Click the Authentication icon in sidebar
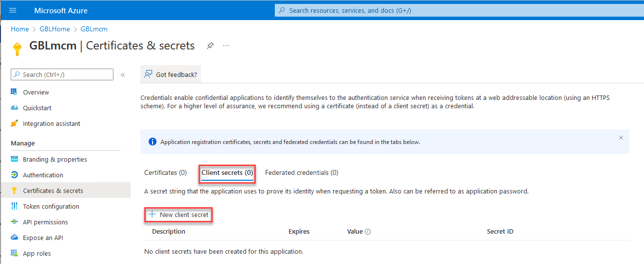The width and height of the screenshot is (644, 264). (x=14, y=175)
